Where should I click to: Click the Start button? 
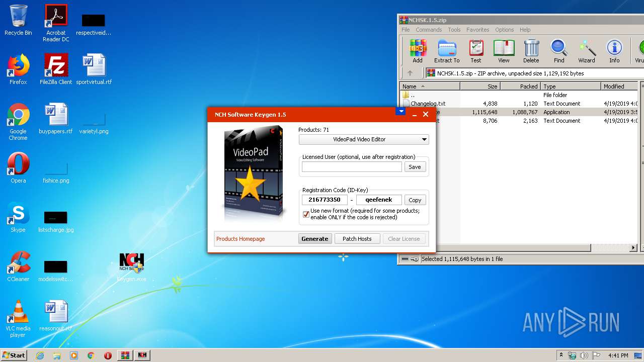click(x=14, y=355)
